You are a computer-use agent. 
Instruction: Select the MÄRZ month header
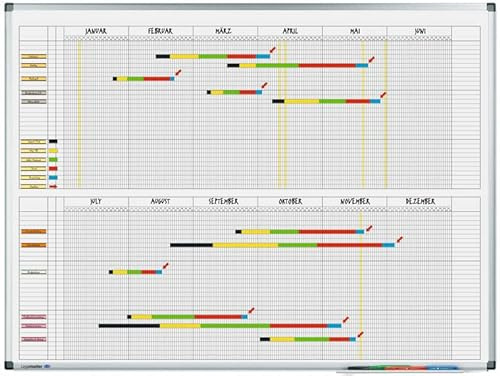tap(223, 31)
